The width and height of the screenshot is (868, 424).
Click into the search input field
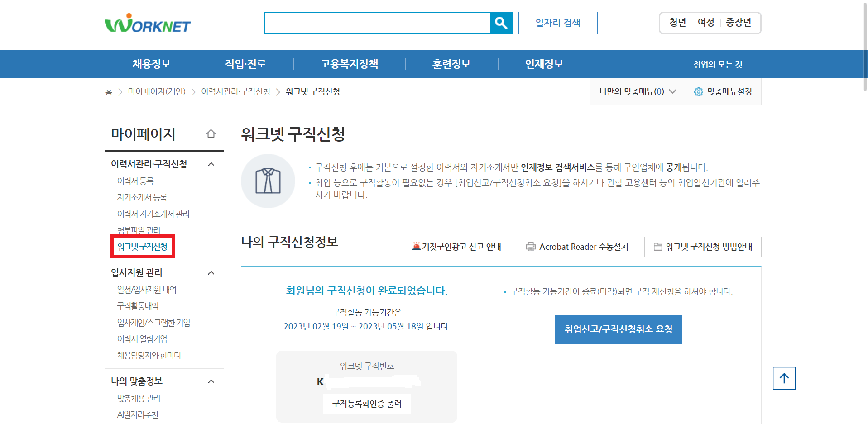377,23
